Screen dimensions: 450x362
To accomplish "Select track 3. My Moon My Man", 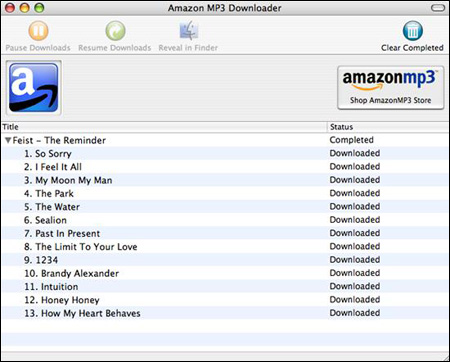I will coord(225,180).
